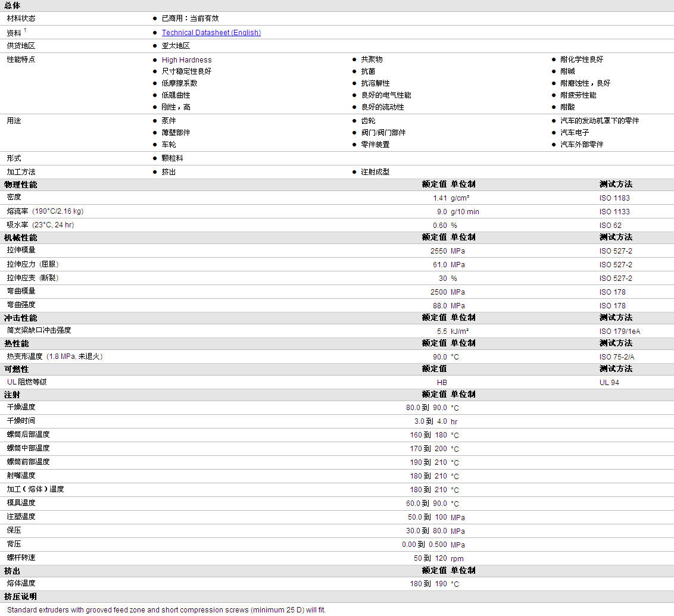Click the '螺筒中部温度' row label
Viewport: 674px width, 616px height.
[29, 449]
